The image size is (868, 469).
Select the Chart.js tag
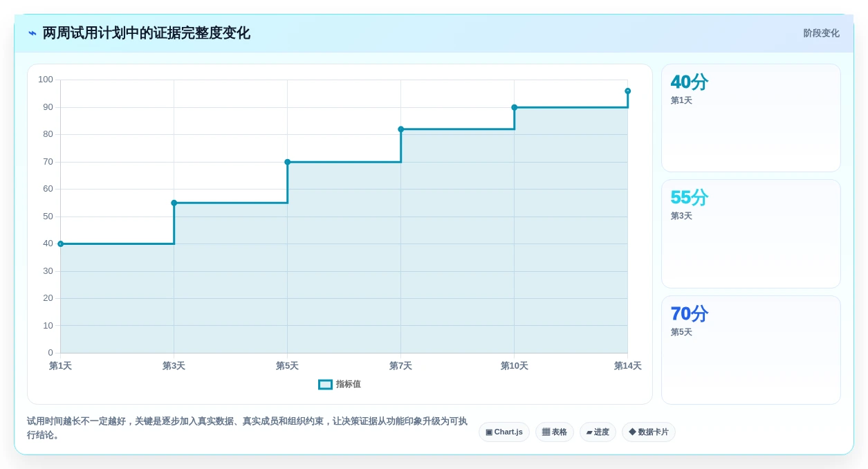click(504, 432)
